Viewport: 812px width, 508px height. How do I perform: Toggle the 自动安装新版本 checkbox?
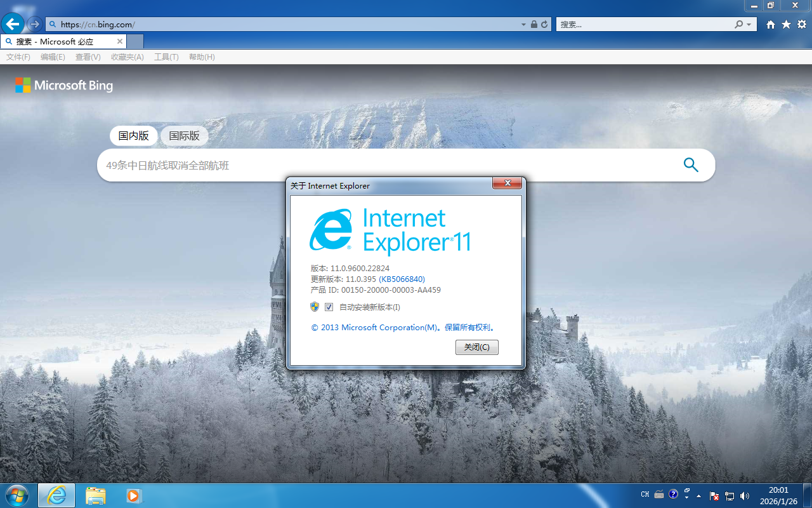coord(329,307)
